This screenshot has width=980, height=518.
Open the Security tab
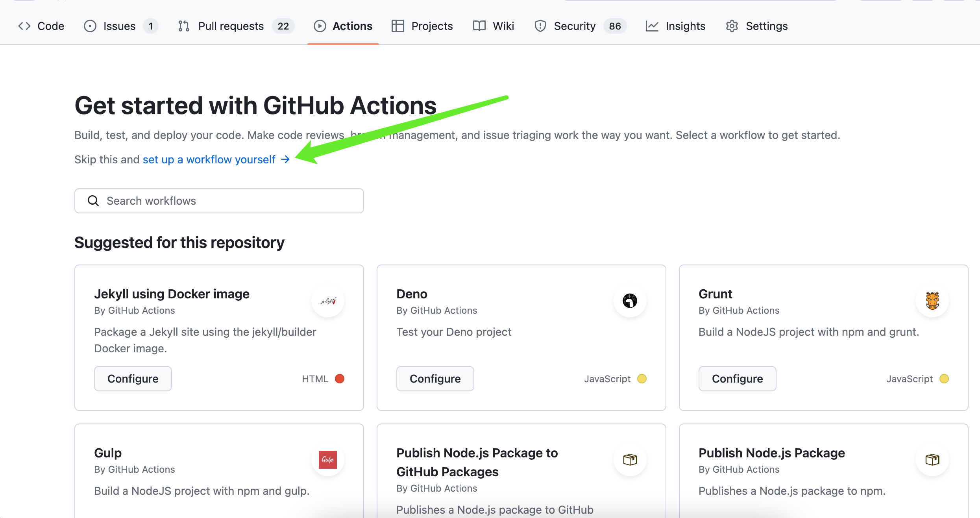581,26
